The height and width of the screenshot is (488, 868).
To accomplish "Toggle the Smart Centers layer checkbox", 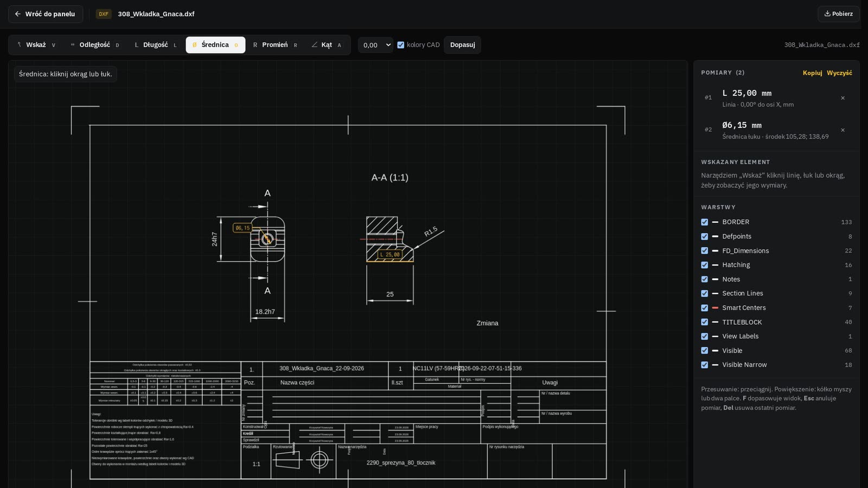I will pos(705,308).
